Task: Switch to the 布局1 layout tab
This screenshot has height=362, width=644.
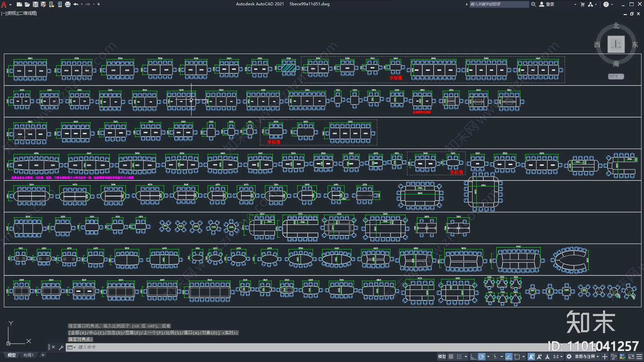Action: tap(28, 355)
